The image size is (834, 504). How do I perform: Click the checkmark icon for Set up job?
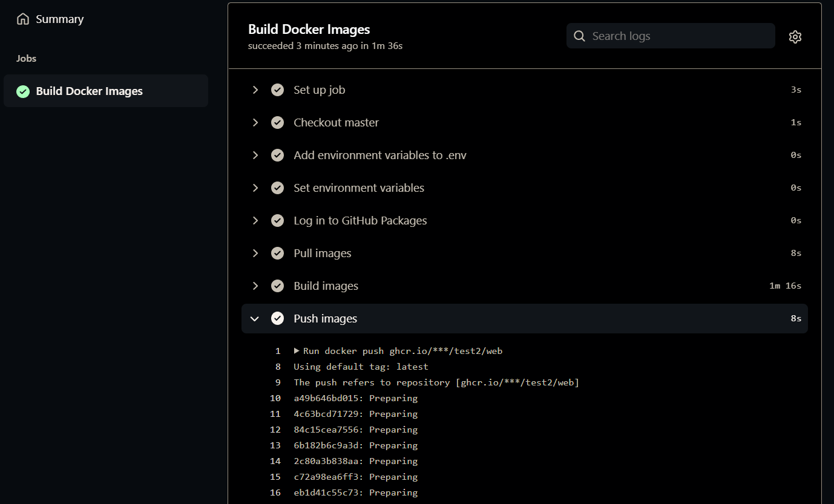pyautogui.click(x=278, y=90)
